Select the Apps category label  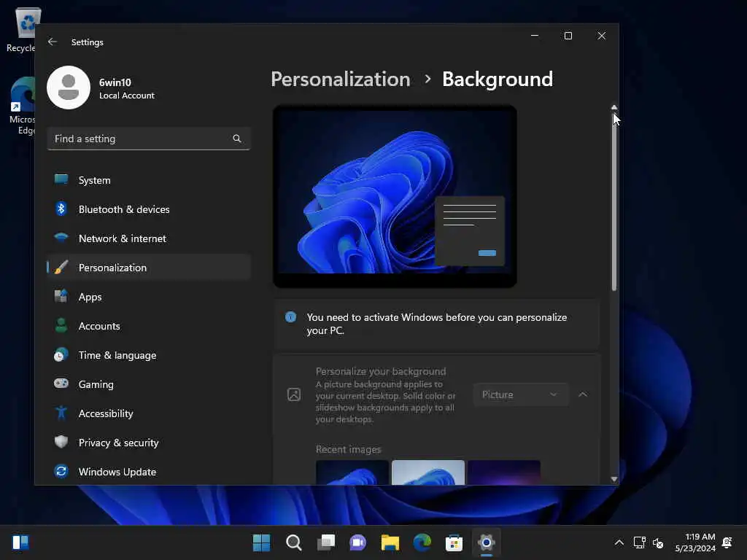[x=90, y=297]
